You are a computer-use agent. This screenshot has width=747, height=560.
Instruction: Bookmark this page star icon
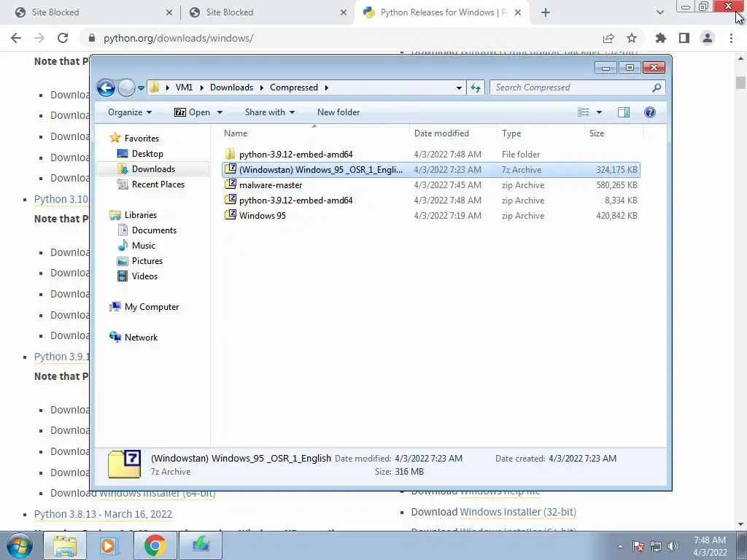[x=632, y=38]
